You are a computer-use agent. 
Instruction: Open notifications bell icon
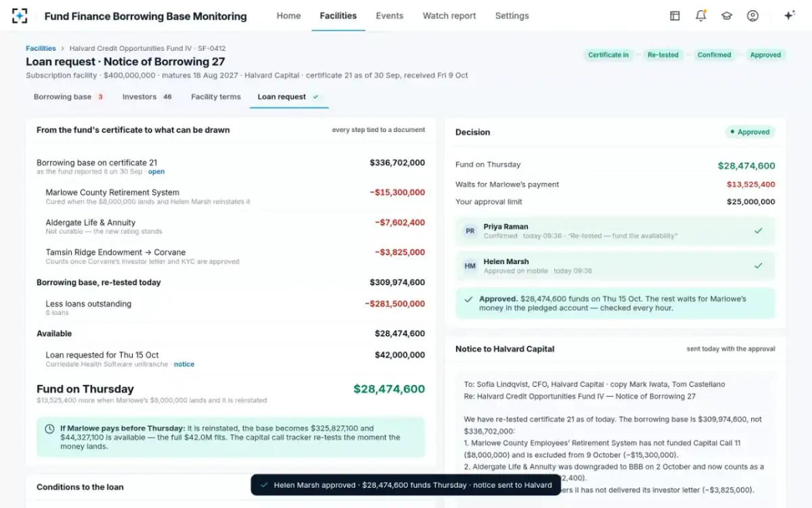[x=700, y=16]
